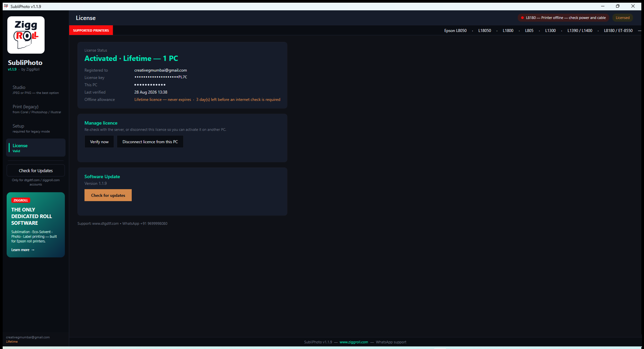Click the Verify now button

[x=99, y=142]
